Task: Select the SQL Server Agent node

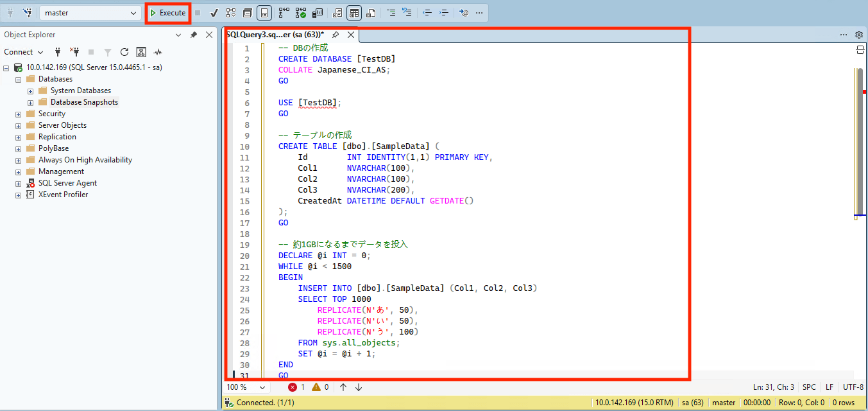Action: point(67,183)
